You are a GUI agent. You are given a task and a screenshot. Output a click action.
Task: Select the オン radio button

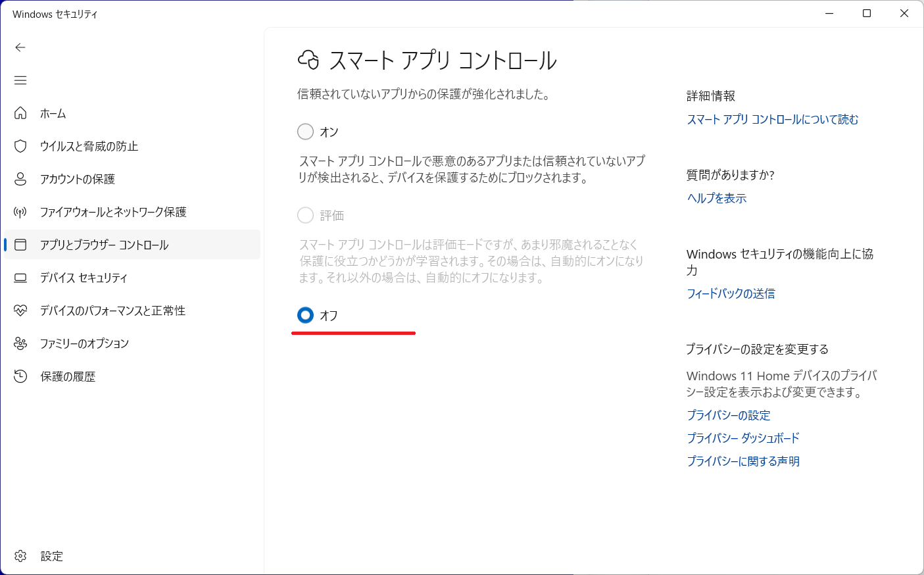pyautogui.click(x=305, y=132)
